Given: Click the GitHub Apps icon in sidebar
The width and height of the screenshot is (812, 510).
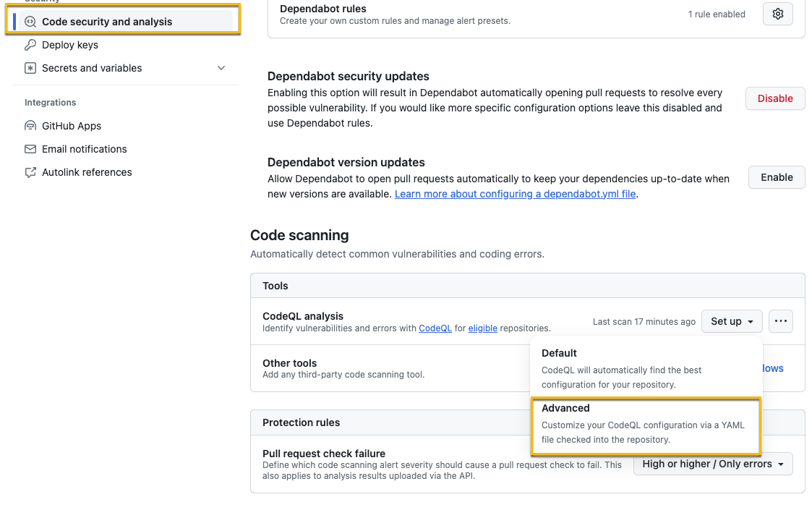Looking at the screenshot, I should (x=30, y=126).
